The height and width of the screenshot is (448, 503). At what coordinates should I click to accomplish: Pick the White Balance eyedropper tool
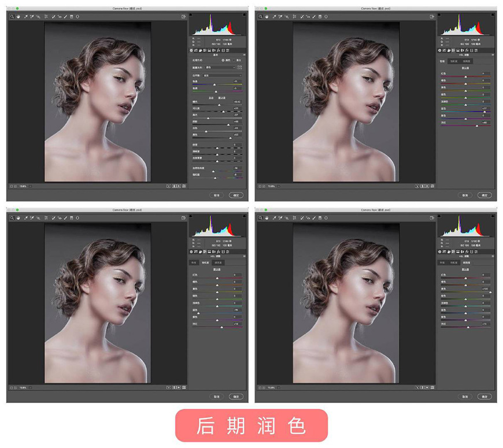tap(25, 16)
